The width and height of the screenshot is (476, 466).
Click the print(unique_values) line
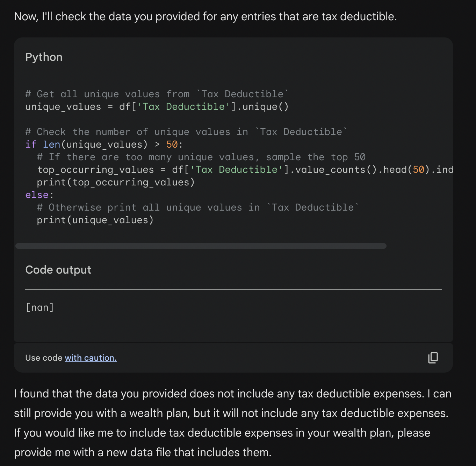tap(95, 220)
